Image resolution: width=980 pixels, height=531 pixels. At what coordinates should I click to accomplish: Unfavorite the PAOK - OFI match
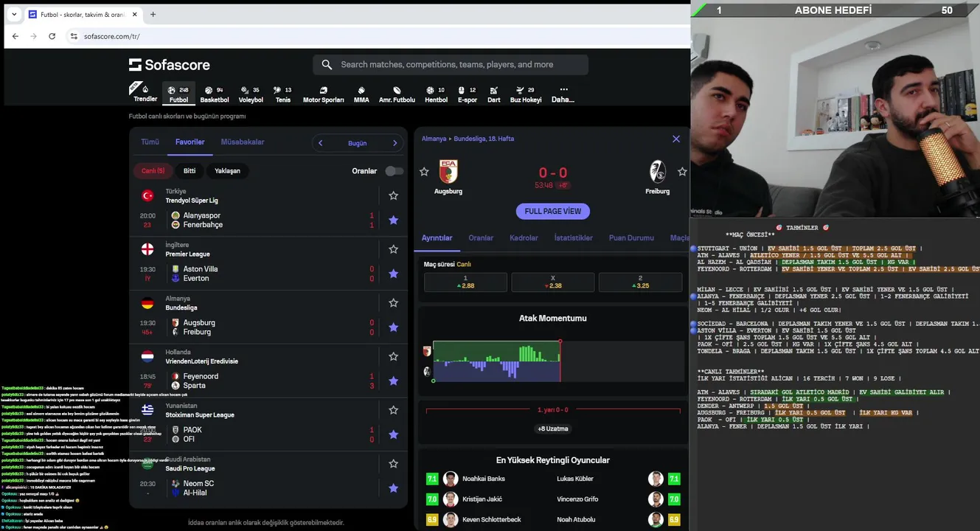pyautogui.click(x=393, y=434)
